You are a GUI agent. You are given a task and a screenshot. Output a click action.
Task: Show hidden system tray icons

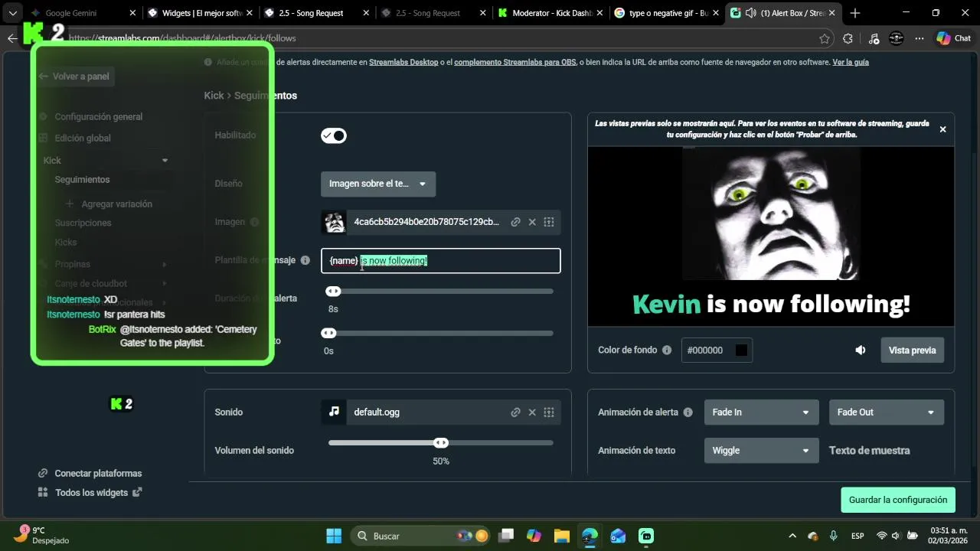pos(792,536)
